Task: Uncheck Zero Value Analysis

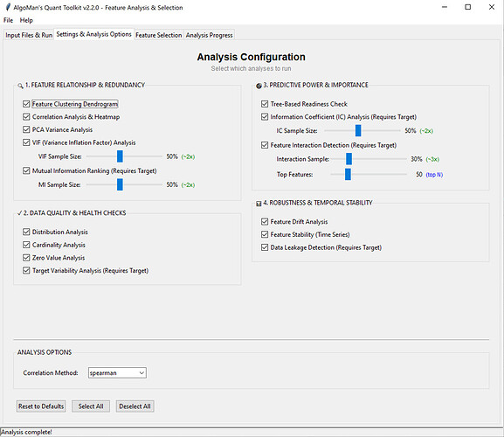Action: pyautogui.click(x=26, y=258)
